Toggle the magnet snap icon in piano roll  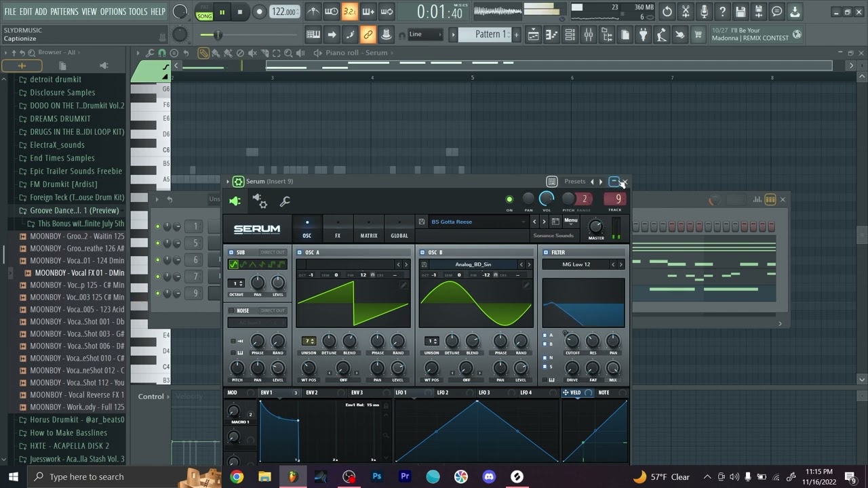pos(162,53)
